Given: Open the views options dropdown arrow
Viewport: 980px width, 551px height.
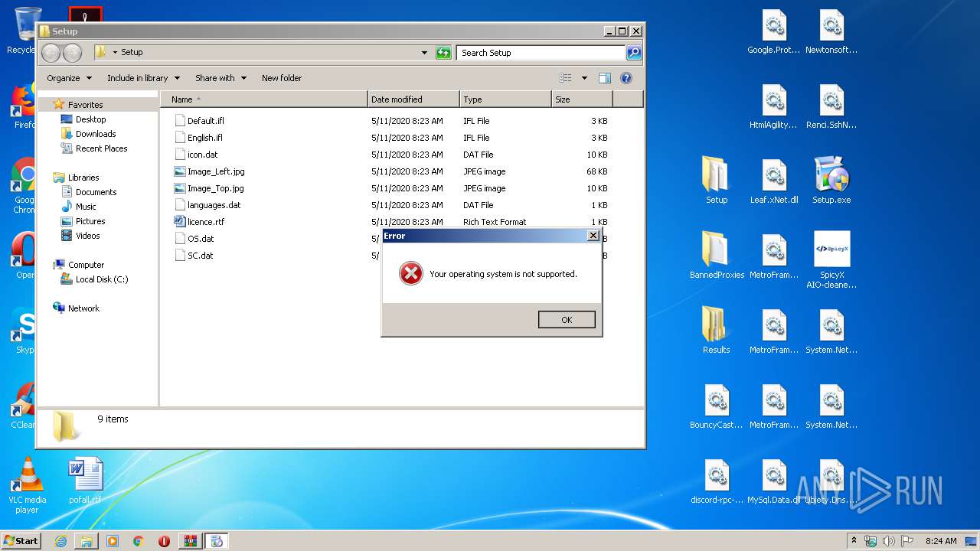Looking at the screenshot, I should pos(584,78).
